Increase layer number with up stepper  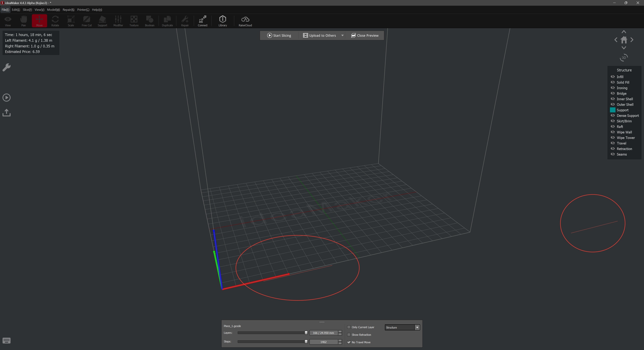(x=340, y=332)
